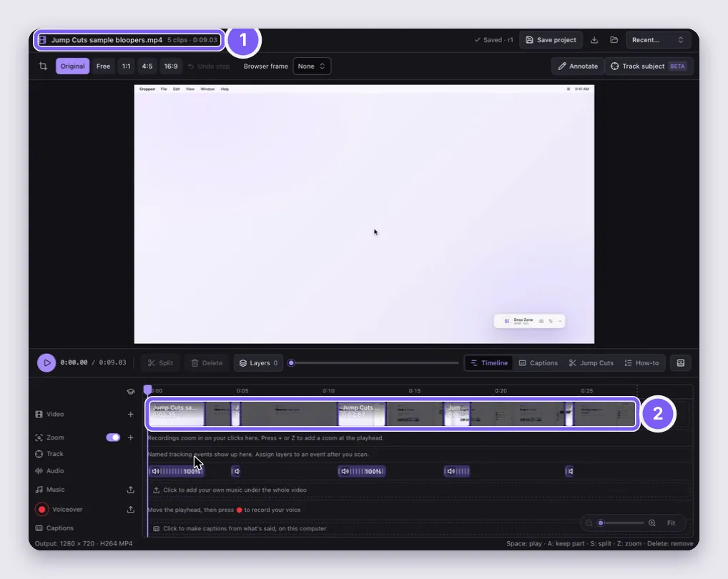Upload music with the Music upload icon
The image size is (728, 579).
point(130,490)
